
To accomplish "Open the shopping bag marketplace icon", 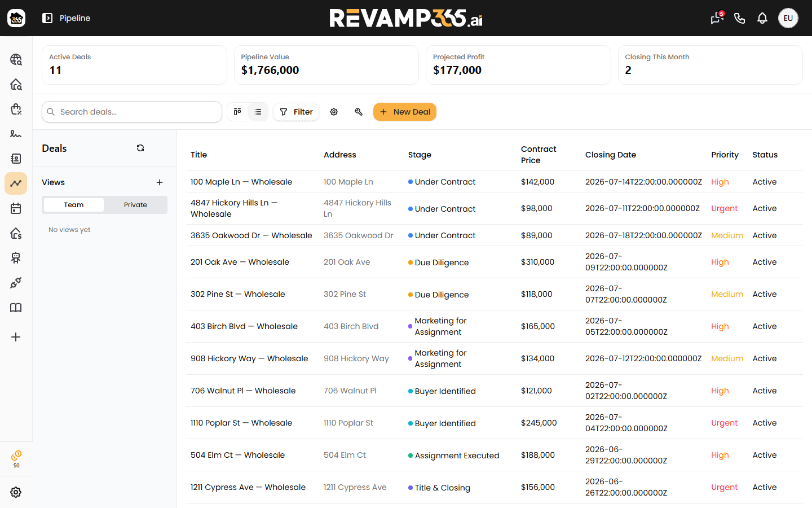I will click(16, 109).
